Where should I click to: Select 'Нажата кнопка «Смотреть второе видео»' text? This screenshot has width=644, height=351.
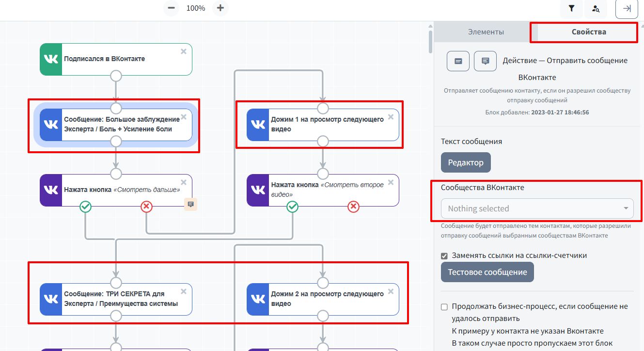coord(327,190)
